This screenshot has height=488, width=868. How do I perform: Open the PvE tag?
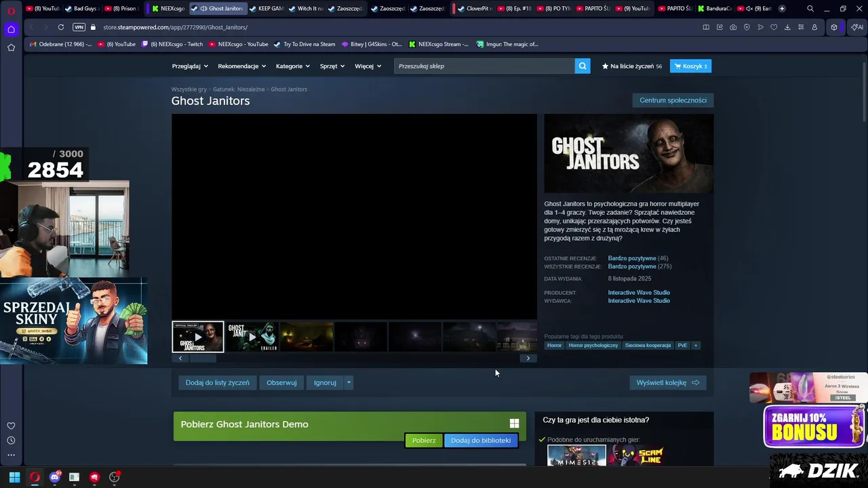(x=682, y=345)
